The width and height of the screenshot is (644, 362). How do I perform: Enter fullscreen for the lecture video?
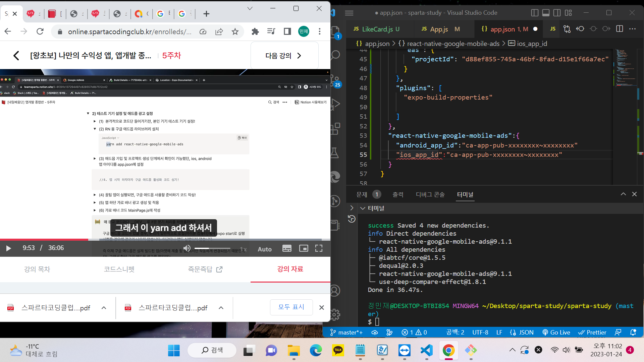pos(319,248)
